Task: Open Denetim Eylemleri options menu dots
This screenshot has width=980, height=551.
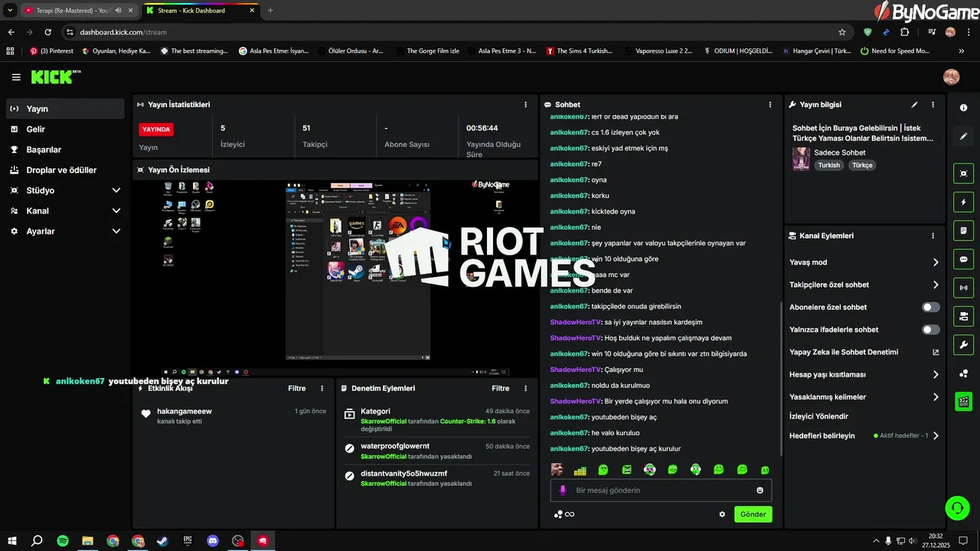Action: pyautogui.click(x=525, y=389)
